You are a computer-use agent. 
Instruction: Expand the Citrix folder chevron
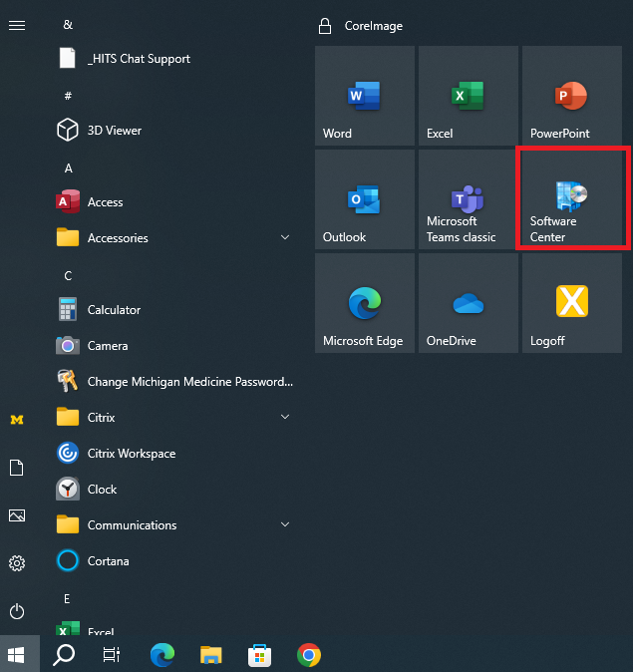(284, 418)
